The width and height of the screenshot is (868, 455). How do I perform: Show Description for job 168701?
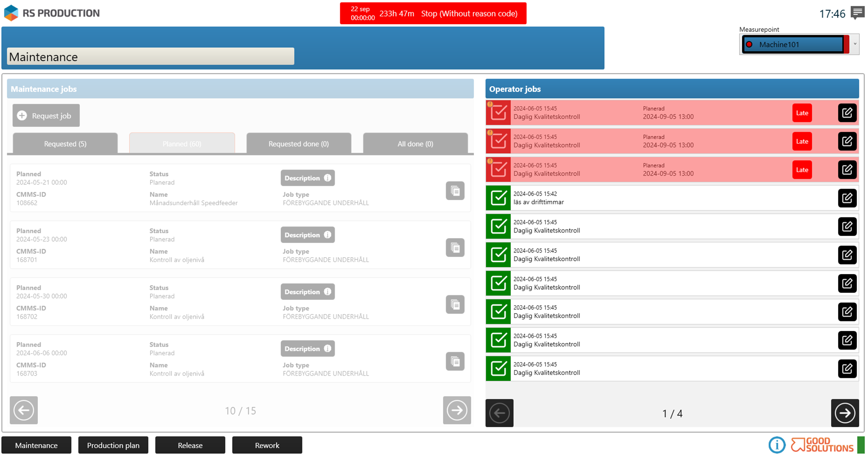(x=307, y=235)
